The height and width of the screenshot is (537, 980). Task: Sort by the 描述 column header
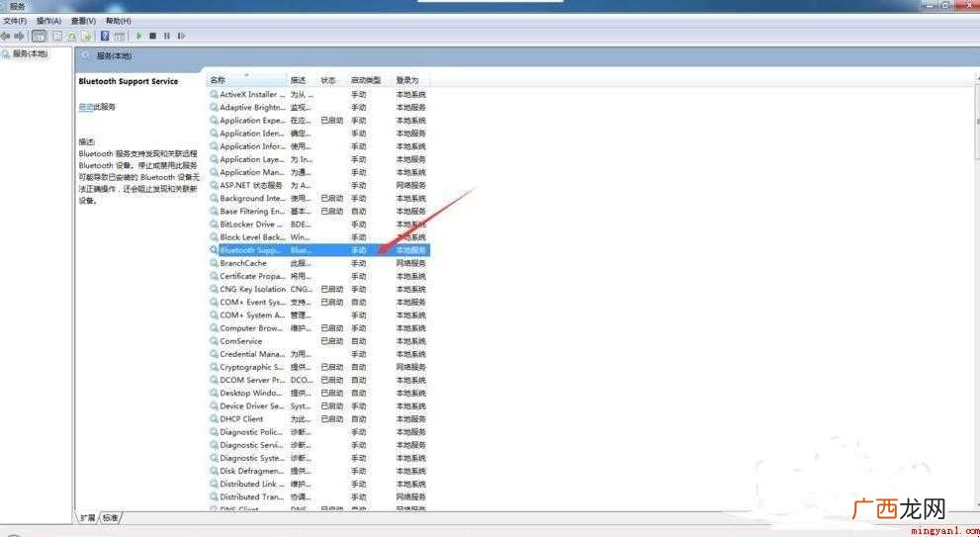click(x=304, y=80)
